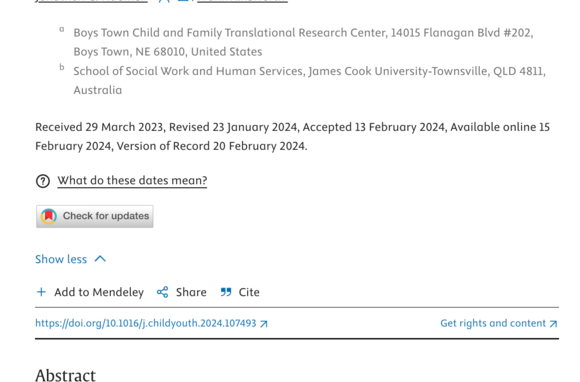580x382 pixels.
Task: Click the James Cook University affiliation text
Action: [309, 81]
